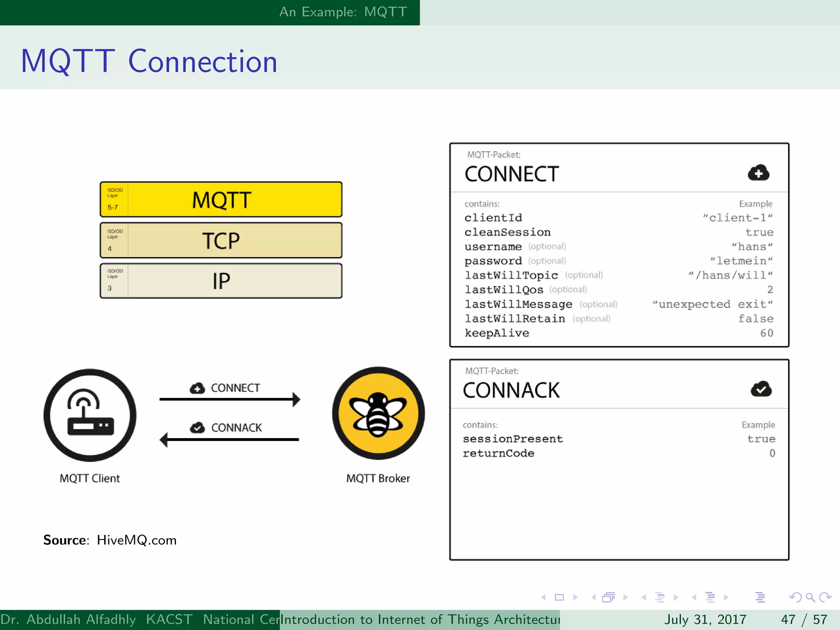The height and width of the screenshot is (630, 840).
Task: Click the "unexpected exit" example value
Action: pos(713,304)
